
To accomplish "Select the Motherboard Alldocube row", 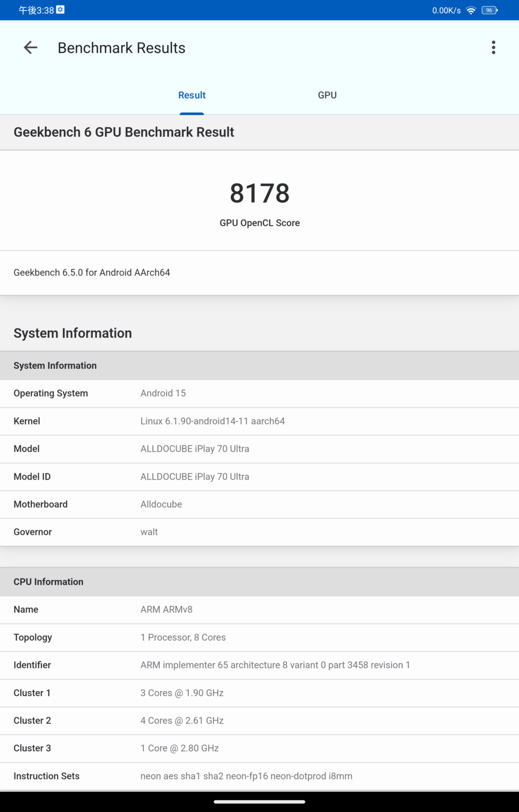I will 259,504.
